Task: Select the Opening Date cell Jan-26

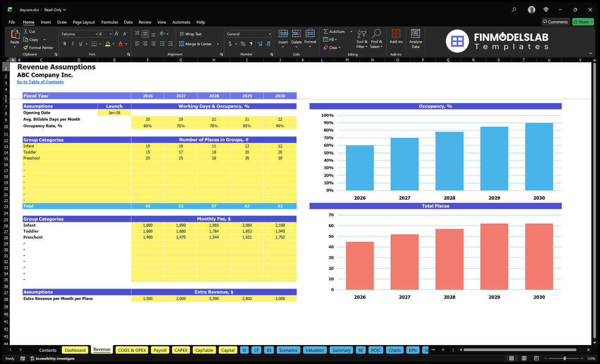Action: tap(114, 113)
